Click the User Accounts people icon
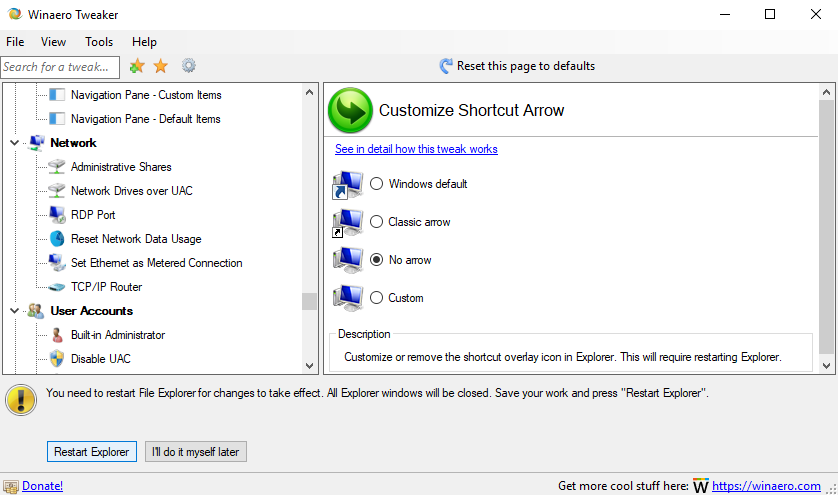Image resolution: width=838 pixels, height=495 pixels. pyautogui.click(x=36, y=311)
